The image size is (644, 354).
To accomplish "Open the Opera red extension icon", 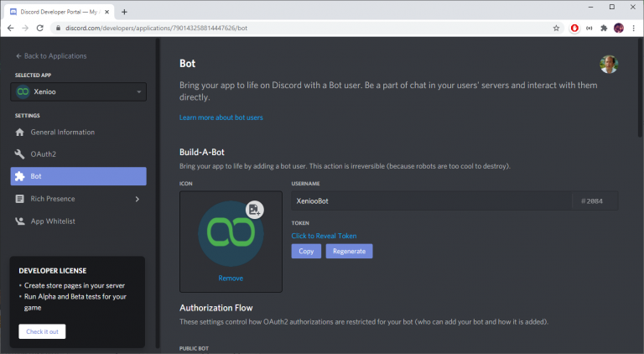I will (x=574, y=28).
